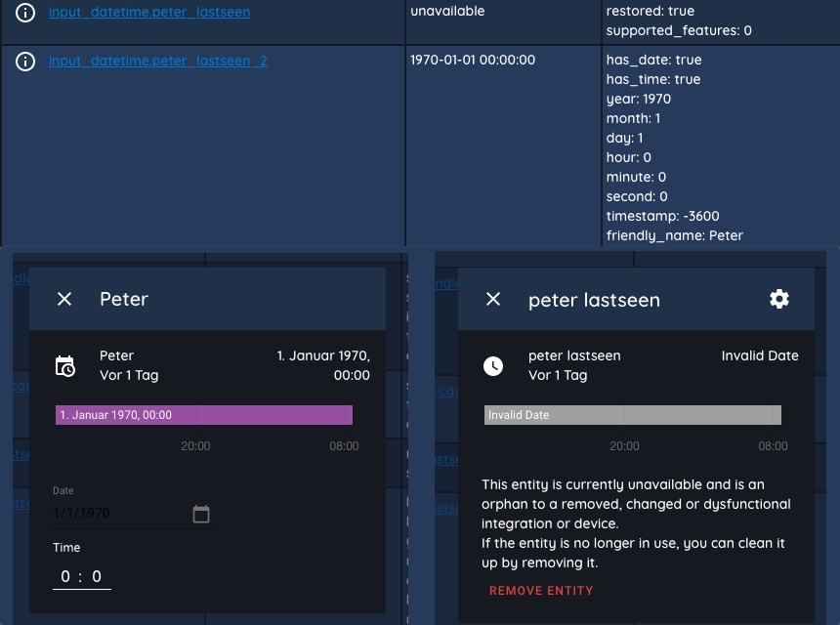Close the peter lastseen dialog
840x625 pixels.
[493, 299]
